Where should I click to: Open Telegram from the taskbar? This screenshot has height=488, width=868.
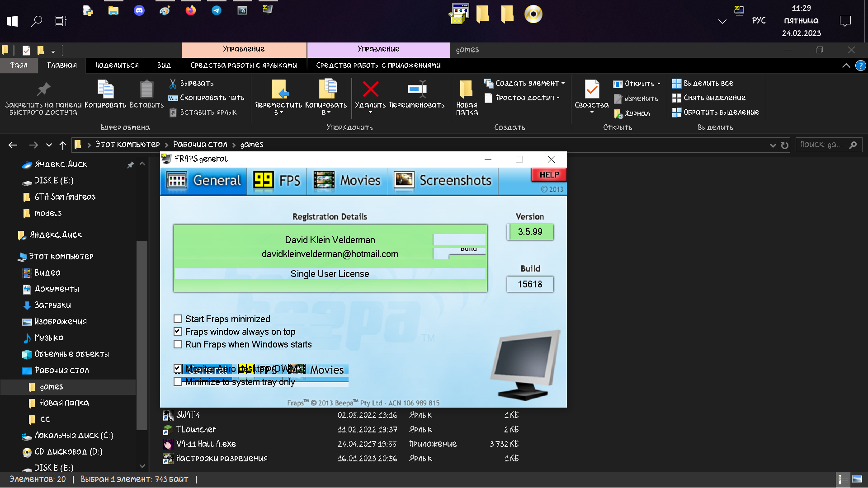point(217,10)
